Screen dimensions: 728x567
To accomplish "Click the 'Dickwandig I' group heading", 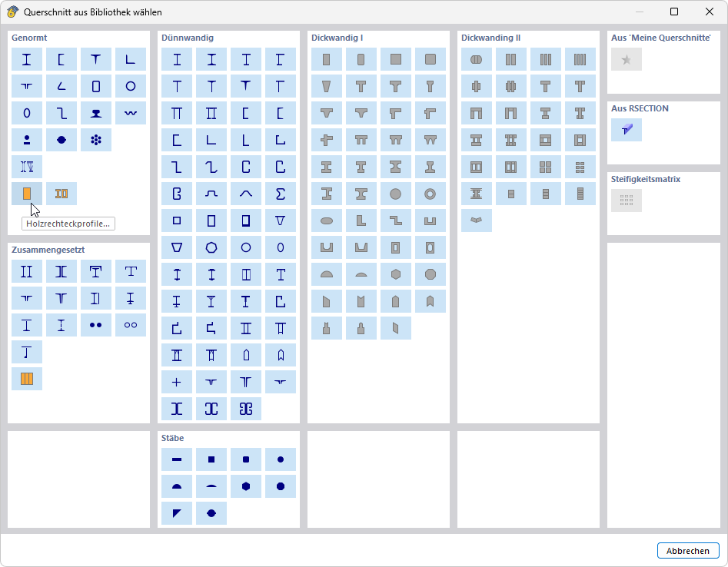I will [x=337, y=38].
